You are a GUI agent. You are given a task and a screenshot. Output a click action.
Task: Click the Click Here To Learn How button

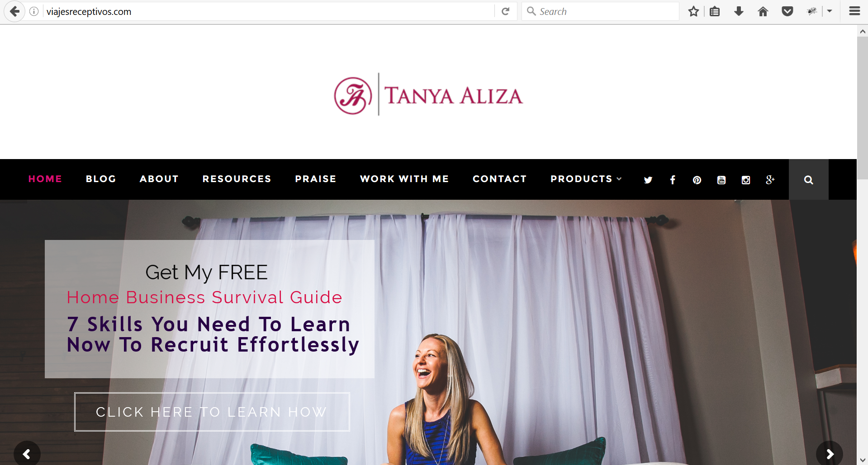click(212, 412)
